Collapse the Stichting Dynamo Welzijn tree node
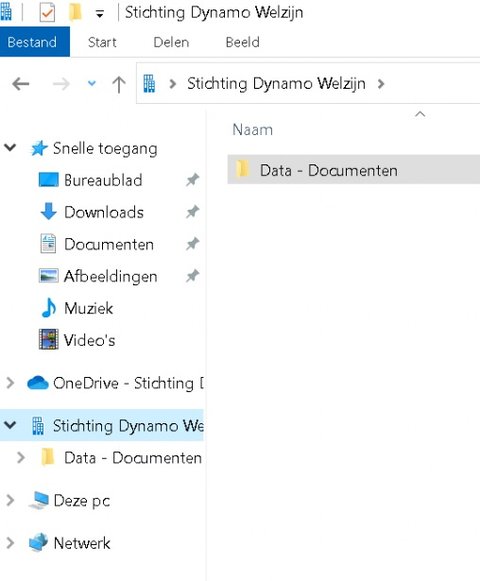The image size is (480, 581). point(10,425)
